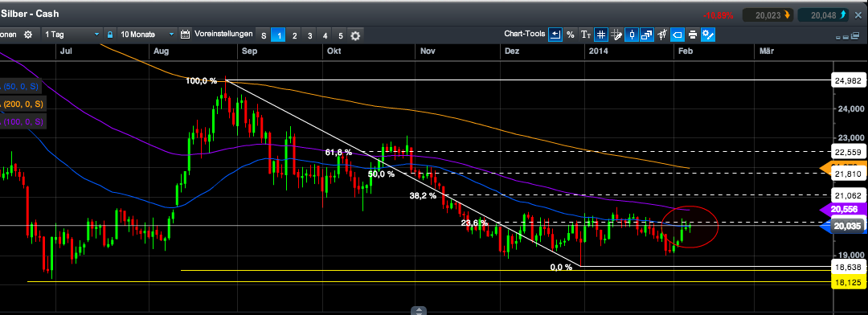Image resolution: width=868 pixels, height=315 pixels.
Task: Click the 38,2 % Fibonacci label
Action: 423,195
